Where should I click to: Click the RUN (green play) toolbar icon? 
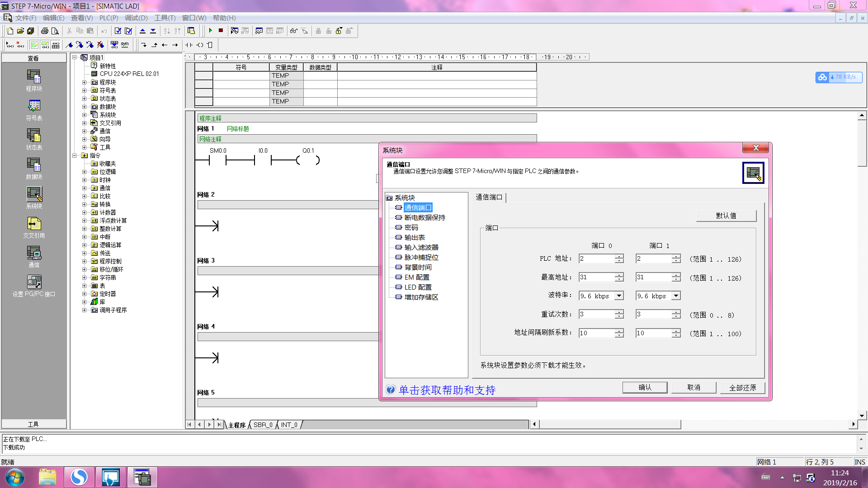[211, 31]
